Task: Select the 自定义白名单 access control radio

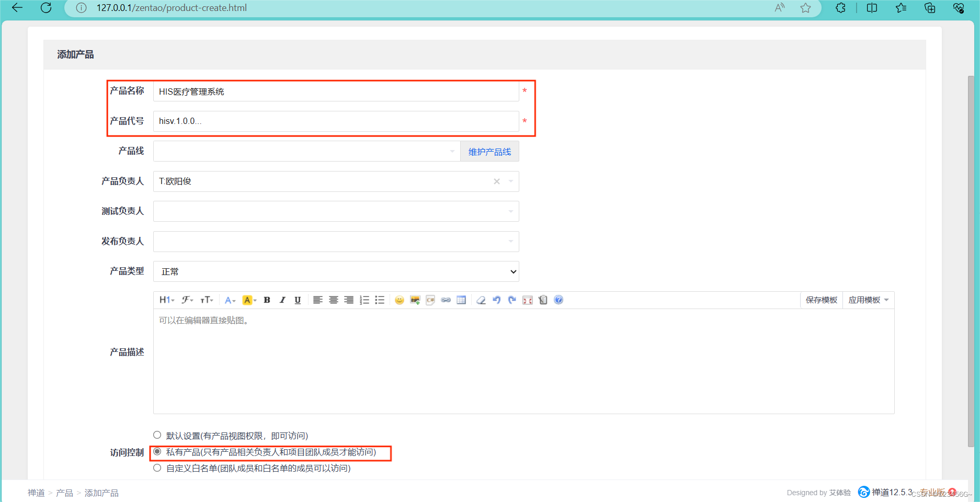Action: click(x=157, y=468)
